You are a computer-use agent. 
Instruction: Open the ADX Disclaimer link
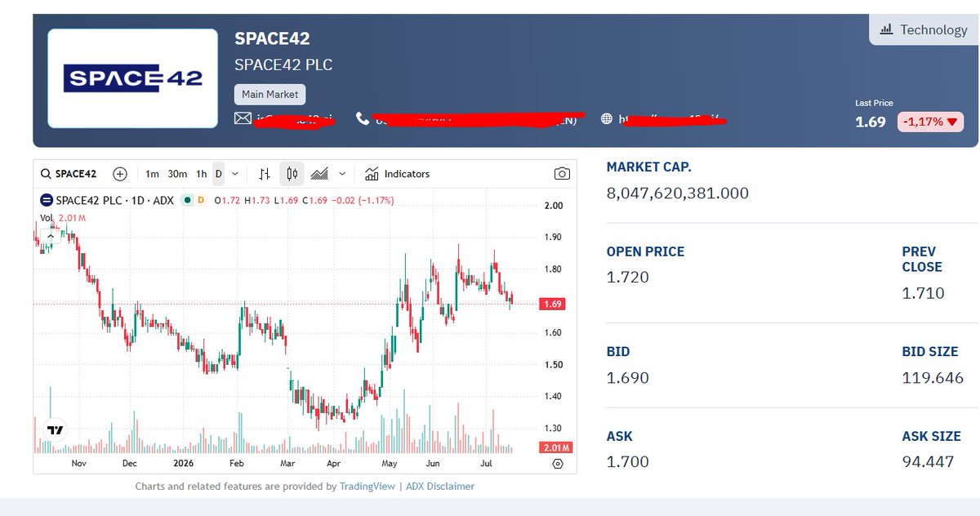(440, 486)
